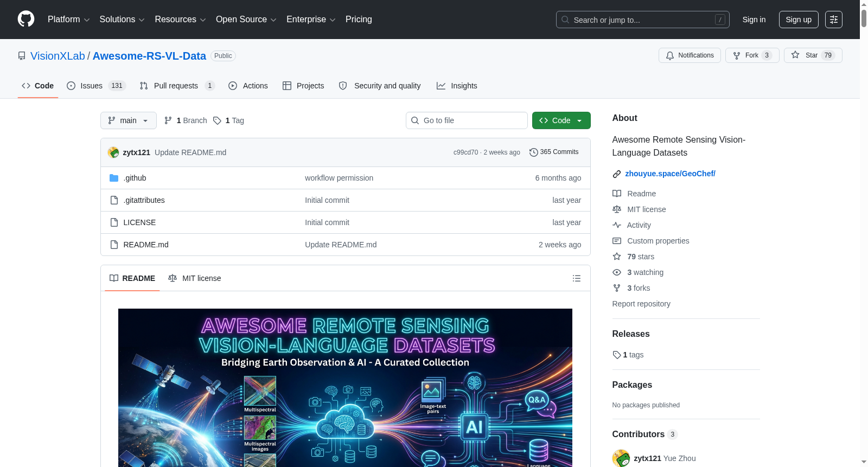Expand the Platform menu
Screen dimensions: 868x467
coord(68,20)
